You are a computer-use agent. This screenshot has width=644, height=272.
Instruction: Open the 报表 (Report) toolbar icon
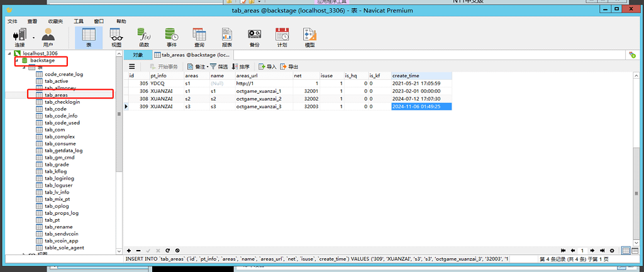[x=226, y=37]
